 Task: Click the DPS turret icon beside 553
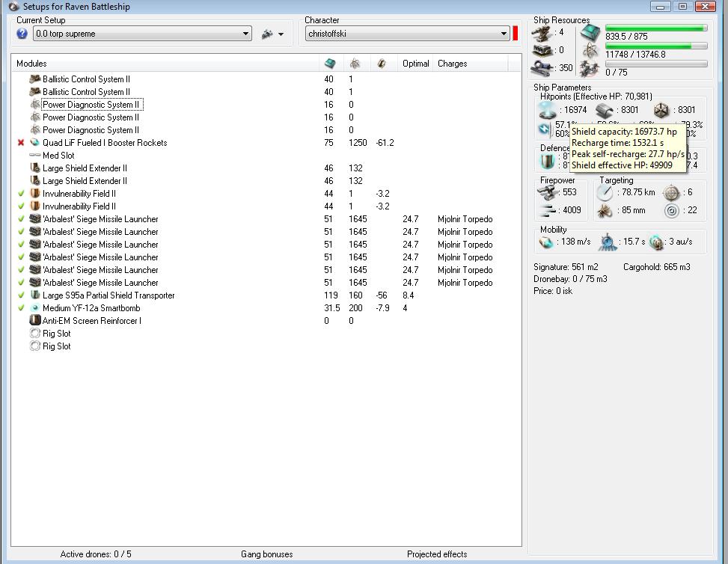point(548,192)
